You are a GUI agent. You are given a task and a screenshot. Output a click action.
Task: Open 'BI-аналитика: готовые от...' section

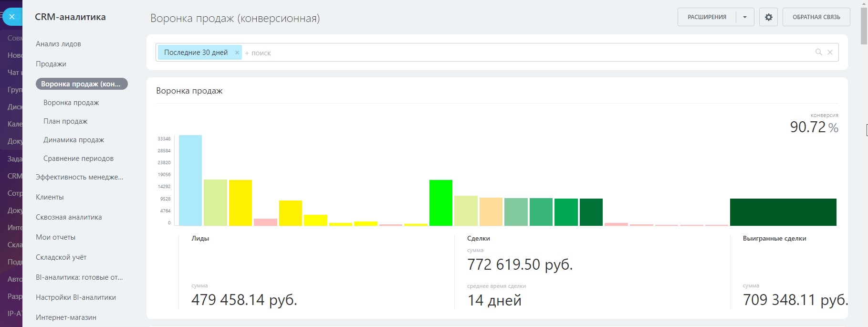(79, 277)
